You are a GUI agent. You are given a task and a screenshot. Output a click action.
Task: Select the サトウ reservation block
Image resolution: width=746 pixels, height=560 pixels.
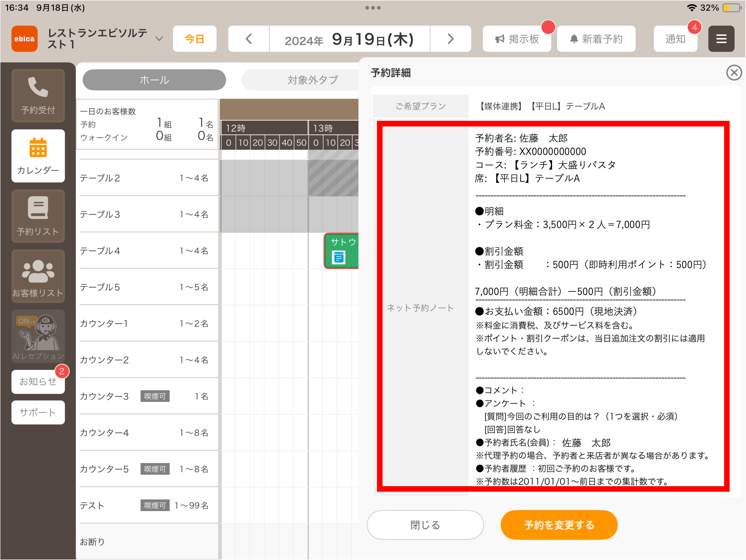coord(342,251)
